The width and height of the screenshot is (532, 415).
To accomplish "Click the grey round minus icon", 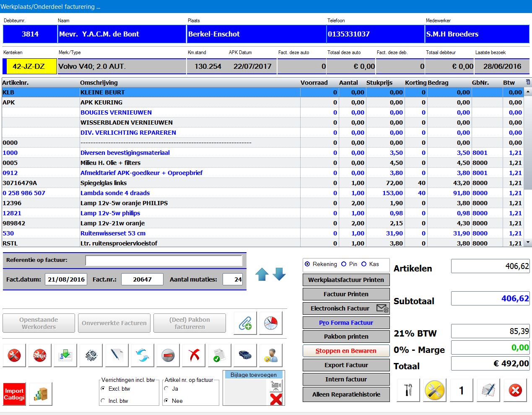I will 168,355.
